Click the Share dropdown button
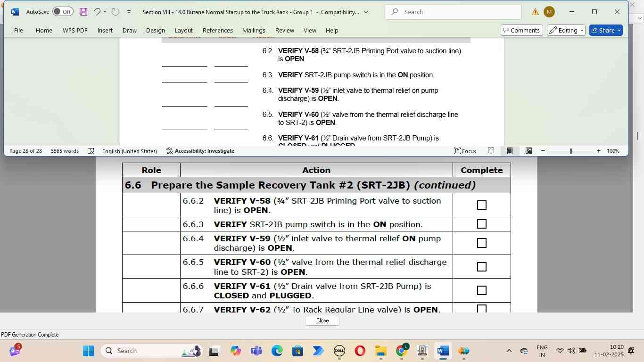 coord(606,30)
